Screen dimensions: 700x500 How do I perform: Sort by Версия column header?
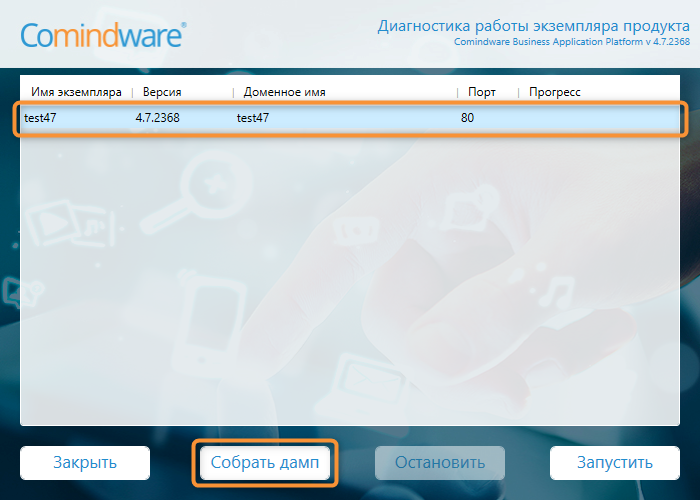pos(162,92)
